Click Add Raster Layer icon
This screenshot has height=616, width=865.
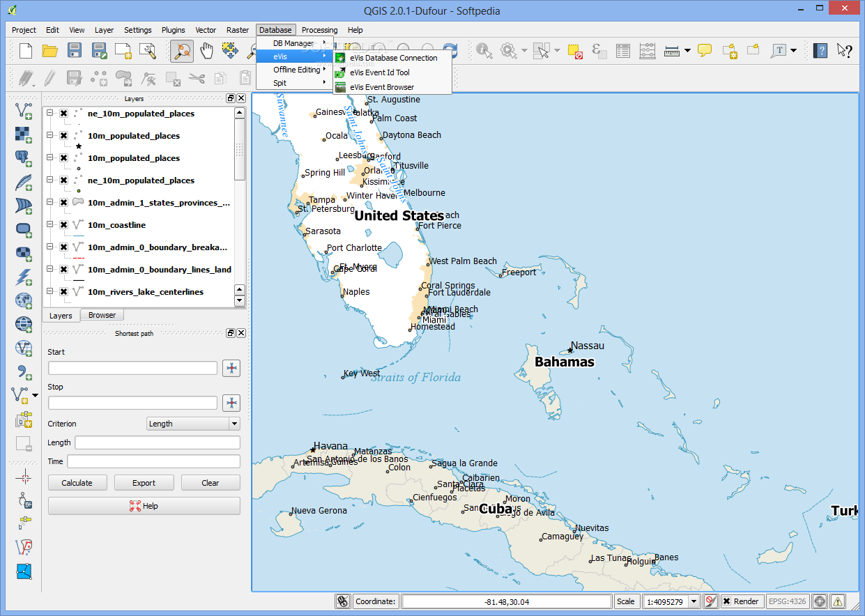point(24,134)
